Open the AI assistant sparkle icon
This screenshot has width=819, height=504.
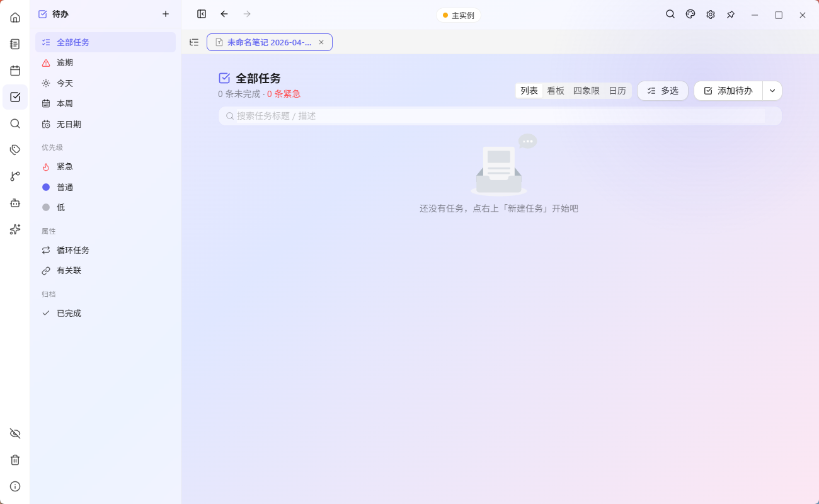tap(14, 229)
